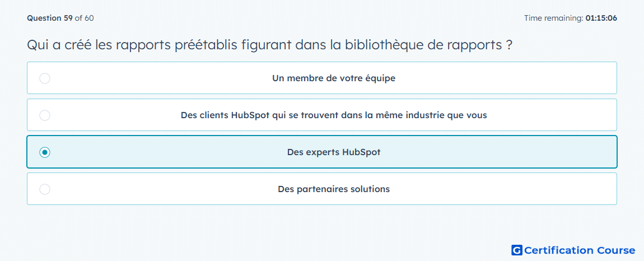Click the word "Qui" starting the question
644x261 pixels.
pos(38,45)
